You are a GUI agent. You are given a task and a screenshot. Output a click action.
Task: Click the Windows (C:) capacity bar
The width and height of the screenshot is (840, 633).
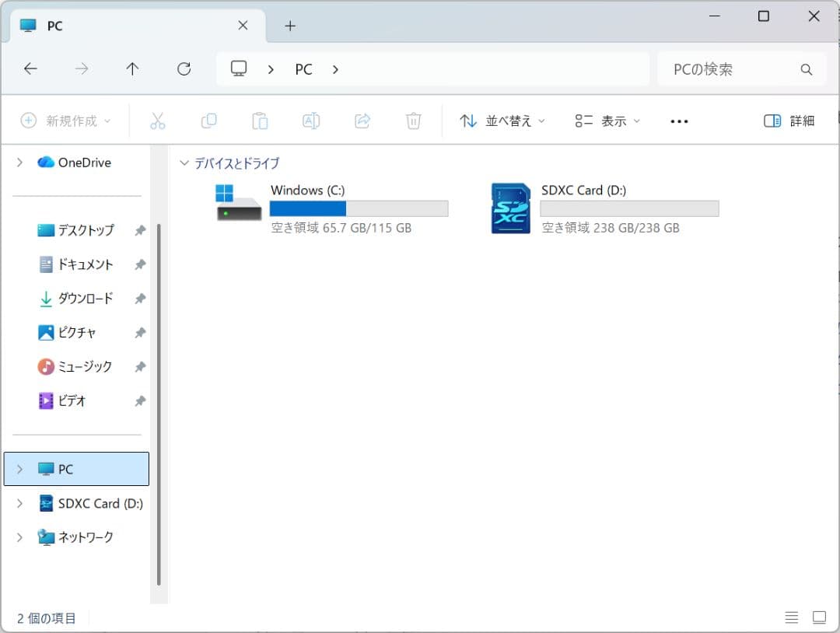[x=359, y=208]
